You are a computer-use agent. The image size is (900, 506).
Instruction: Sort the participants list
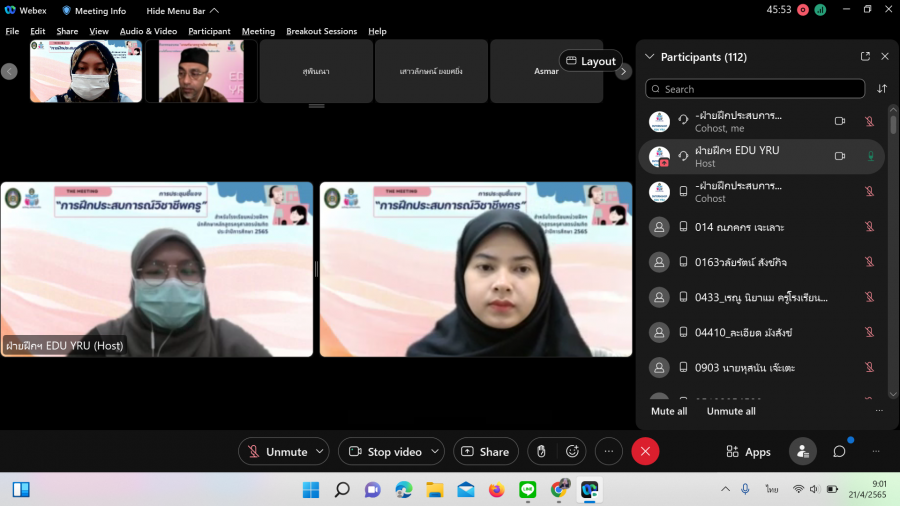(x=882, y=89)
